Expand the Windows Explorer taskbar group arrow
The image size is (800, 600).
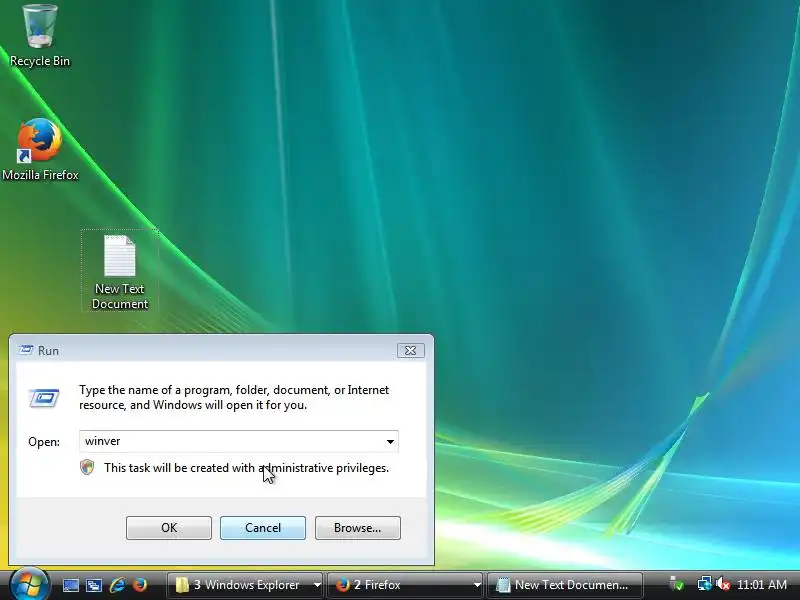coord(317,585)
